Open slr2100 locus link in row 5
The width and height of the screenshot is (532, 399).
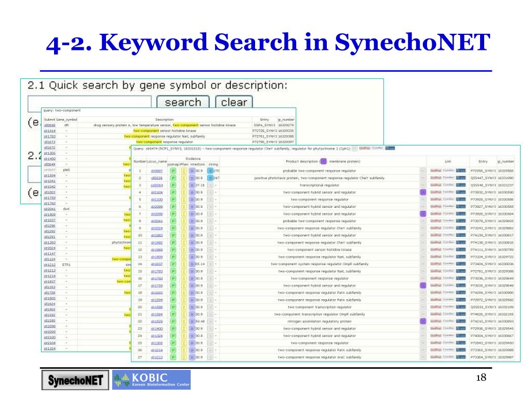[157, 200]
